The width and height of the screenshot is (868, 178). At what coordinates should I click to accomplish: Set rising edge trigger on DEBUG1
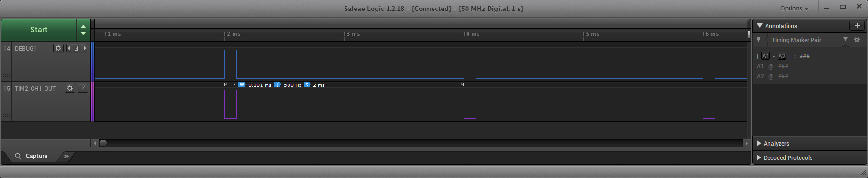77,48
